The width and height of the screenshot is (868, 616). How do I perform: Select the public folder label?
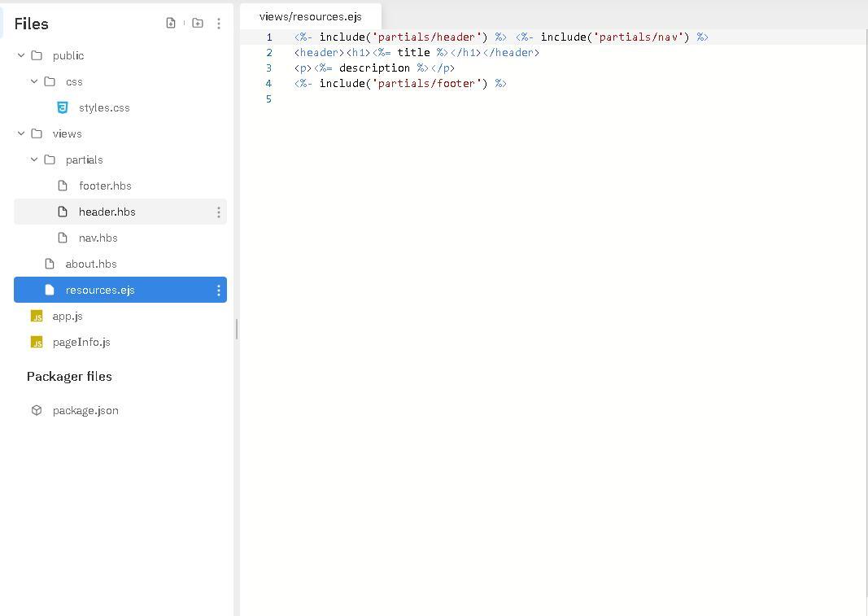(68, 55)
